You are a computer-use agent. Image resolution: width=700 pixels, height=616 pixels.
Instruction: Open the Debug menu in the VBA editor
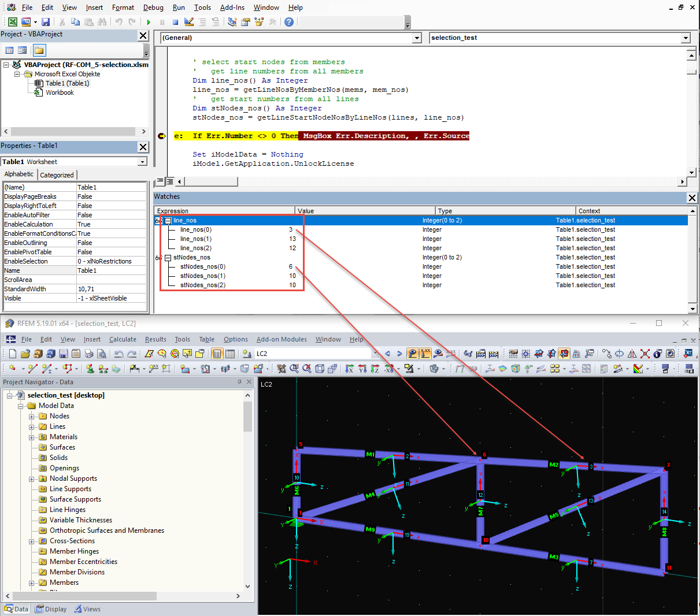coord(153,8)
